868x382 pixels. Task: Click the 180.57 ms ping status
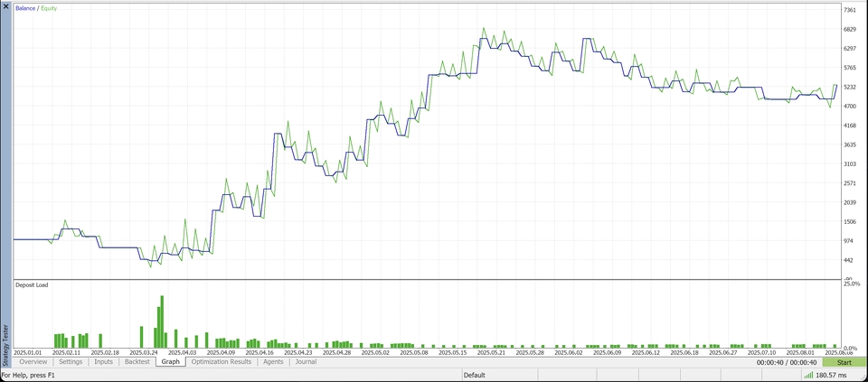[x=831, y=375]
